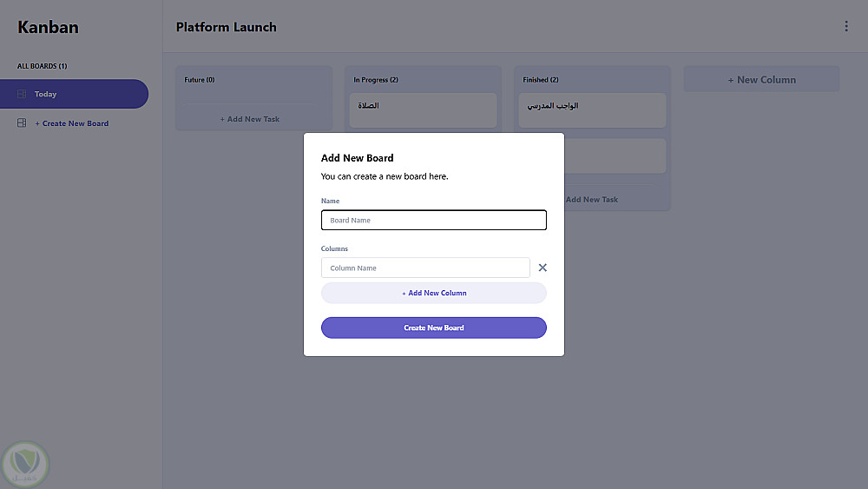This screenshot has width=868, height=489.
Task: Open the three-dot board options menu
Action: (x=846, y=26)
